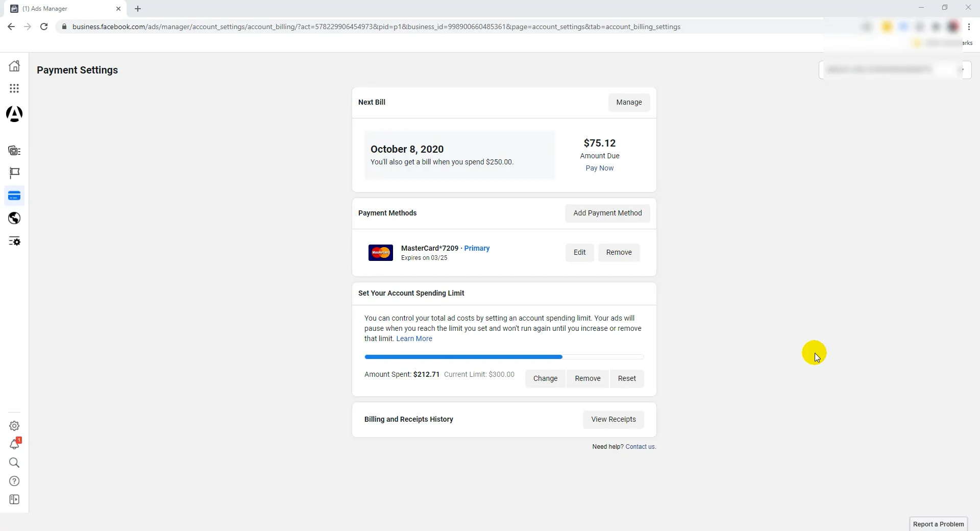Change the account spending limit
The height and width of the screenshot is (531, 980).
[x=545, y=379]
